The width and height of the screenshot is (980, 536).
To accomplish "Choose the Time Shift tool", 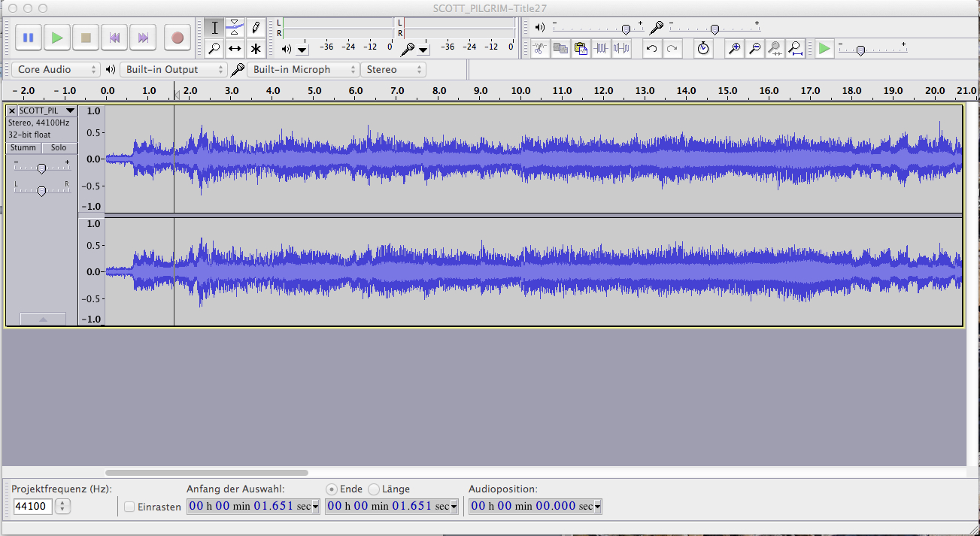I will (235, 49).
